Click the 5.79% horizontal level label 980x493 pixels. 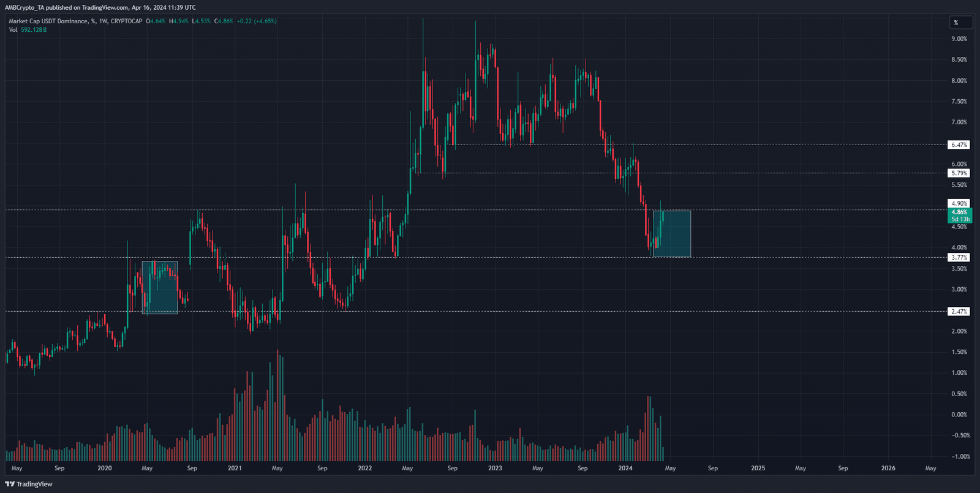coord(959,173)
